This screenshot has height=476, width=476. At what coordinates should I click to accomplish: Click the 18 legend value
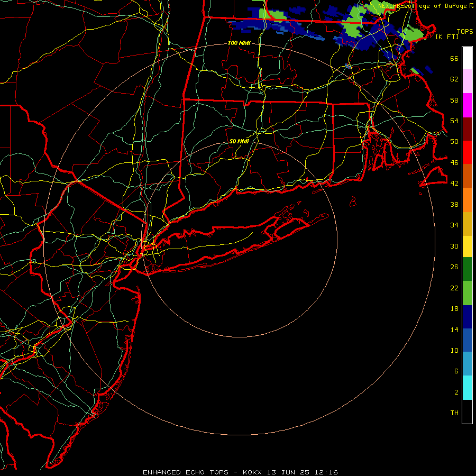tap(454, 309)
